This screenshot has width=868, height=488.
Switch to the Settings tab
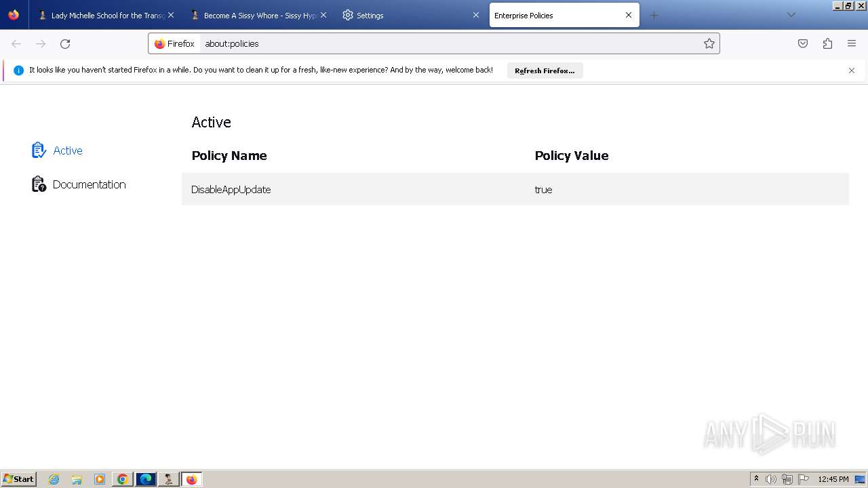coord(410,15)
